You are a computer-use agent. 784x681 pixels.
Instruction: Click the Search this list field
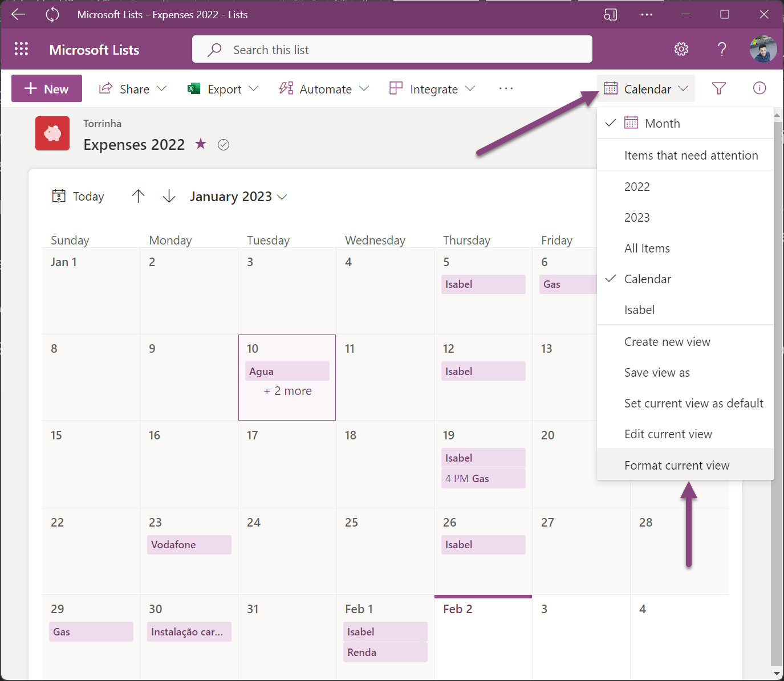pyautogui.click(x=392, y=50)
